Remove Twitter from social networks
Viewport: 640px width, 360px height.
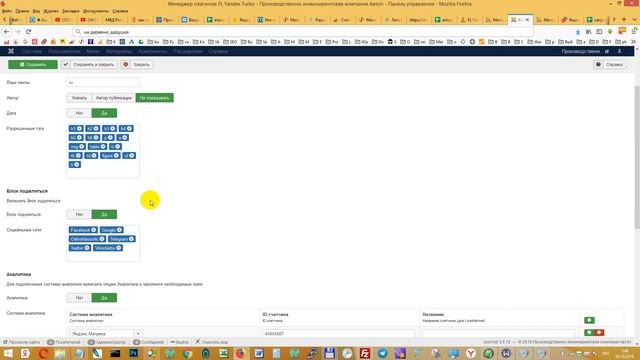(87, 248)
